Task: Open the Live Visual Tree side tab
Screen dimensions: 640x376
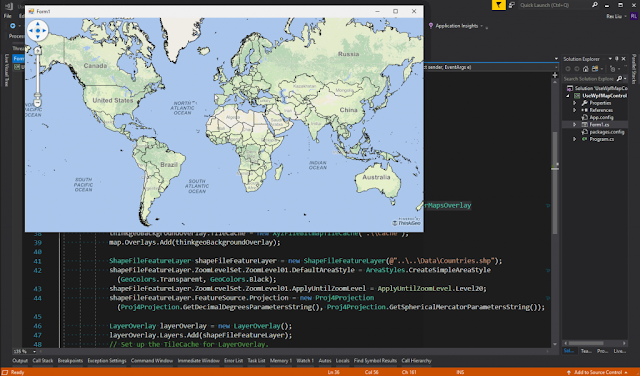Action: [6, 70]
